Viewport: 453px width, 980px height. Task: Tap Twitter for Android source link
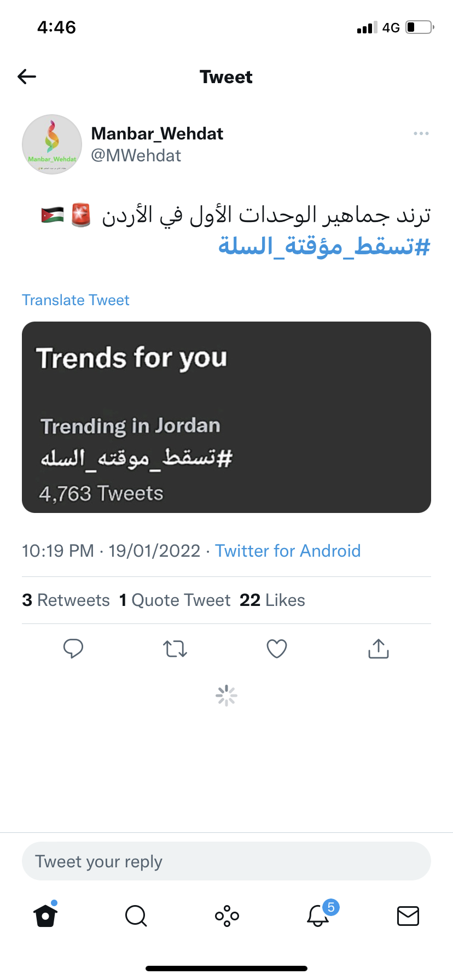pos(288,551)
